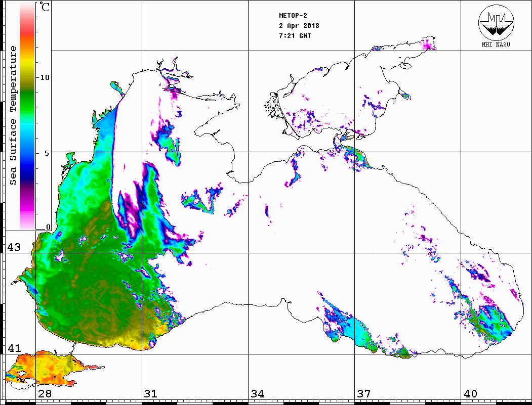This screenshot has width=532, height=405.
Task: Click the temperature color scale bar
Action: 27,116
